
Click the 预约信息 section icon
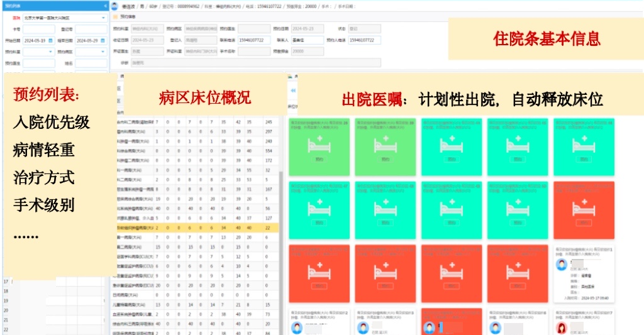(x=116, y=17)
